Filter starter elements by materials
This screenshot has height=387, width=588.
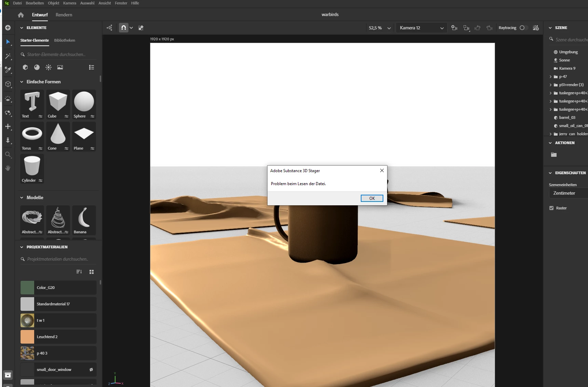tap(37, 67)
